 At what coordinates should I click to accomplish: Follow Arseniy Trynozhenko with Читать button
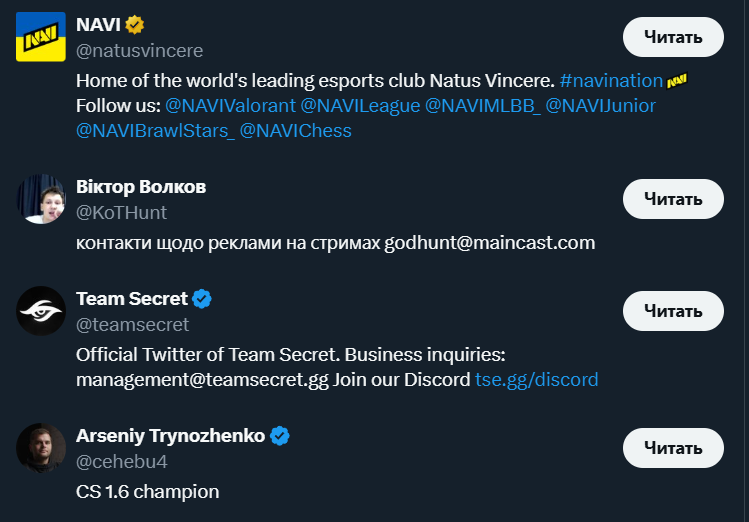click(x=673, y=448)
